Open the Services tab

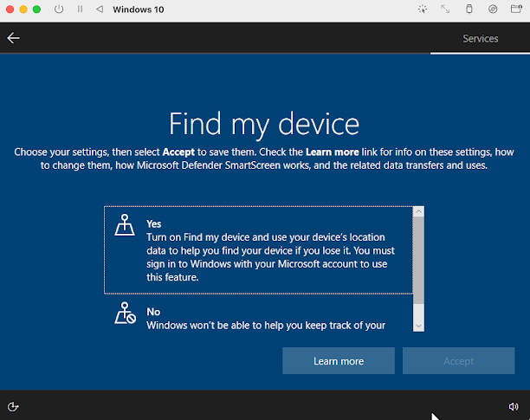pyautogui.click(x=480, y=38)
